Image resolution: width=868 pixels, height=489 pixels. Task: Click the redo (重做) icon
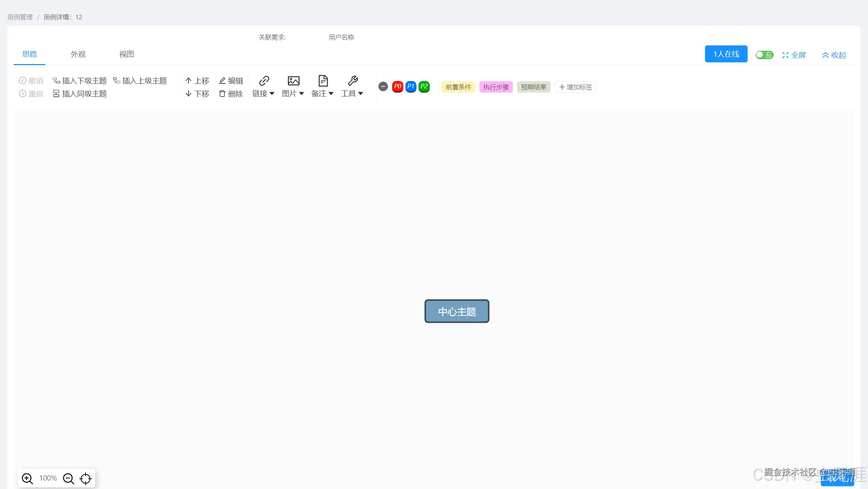pyautogui.click(x=23, y=94)
